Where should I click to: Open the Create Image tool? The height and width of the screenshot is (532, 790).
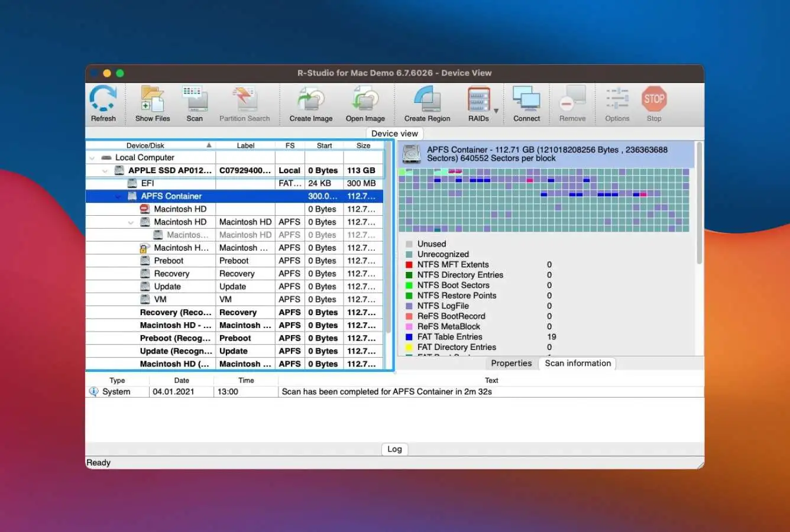pyautogui.click(x=311, y=103)
